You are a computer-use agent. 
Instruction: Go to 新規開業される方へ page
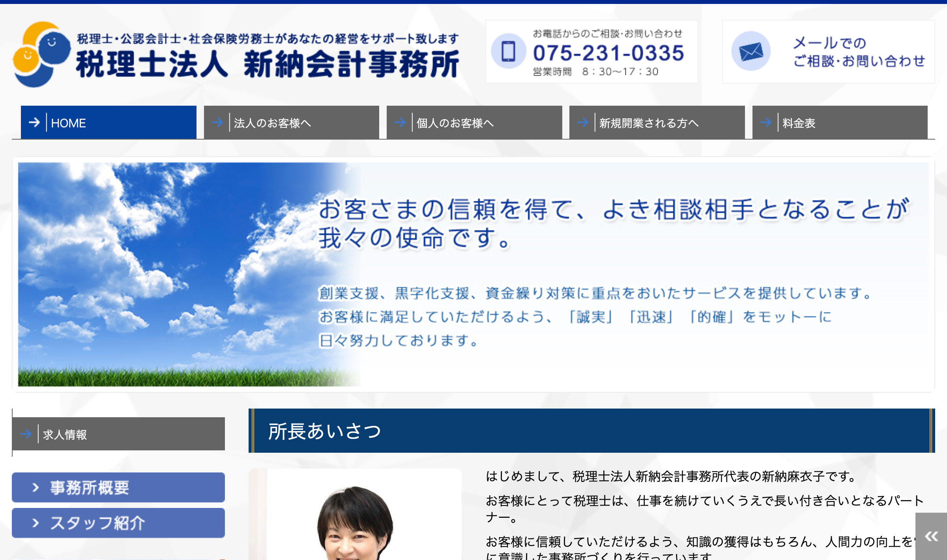point(649,123)
